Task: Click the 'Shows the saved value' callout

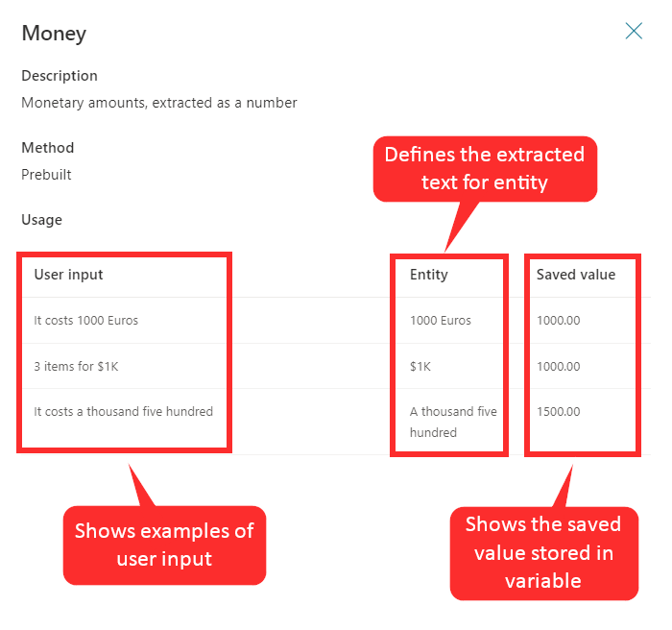Action: [x=543, y=553]
